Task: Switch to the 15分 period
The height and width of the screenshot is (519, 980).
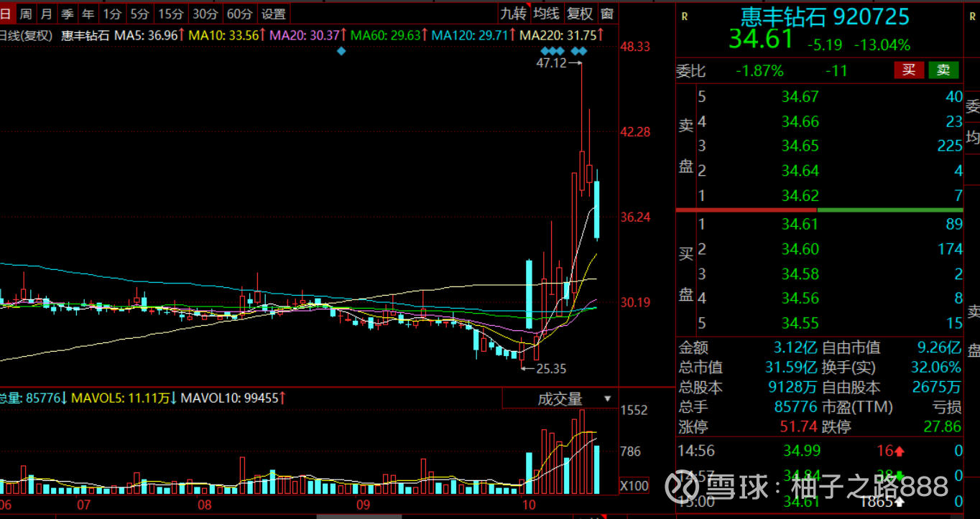Action: (x=171, y=14)
